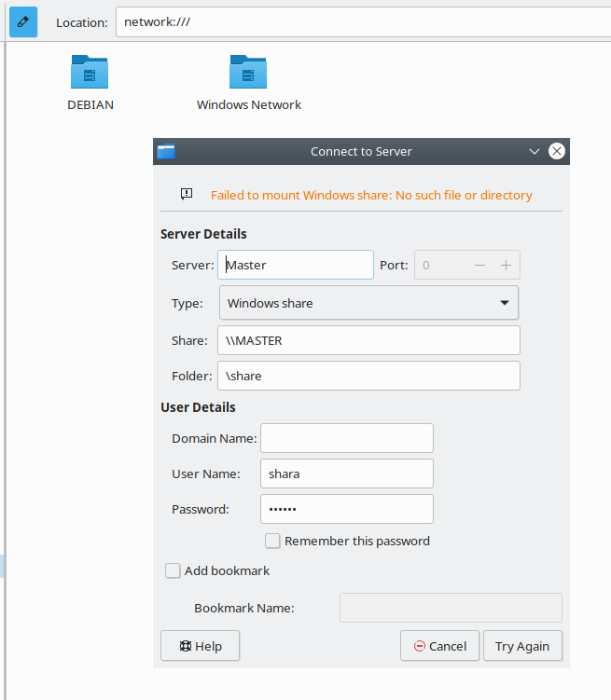Screen dimensions: 611x700
Task: Focus the Server text field
Action: pos(297,265)
